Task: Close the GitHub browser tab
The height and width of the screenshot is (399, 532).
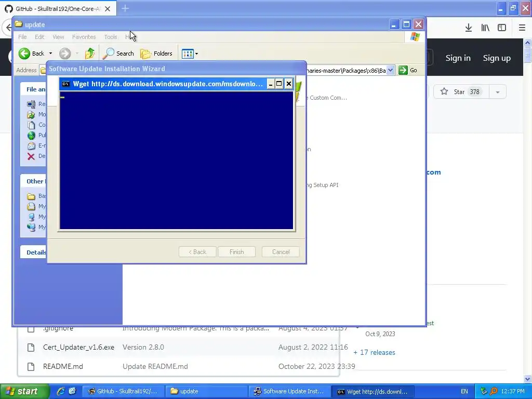Action: [x=108, y=9]
